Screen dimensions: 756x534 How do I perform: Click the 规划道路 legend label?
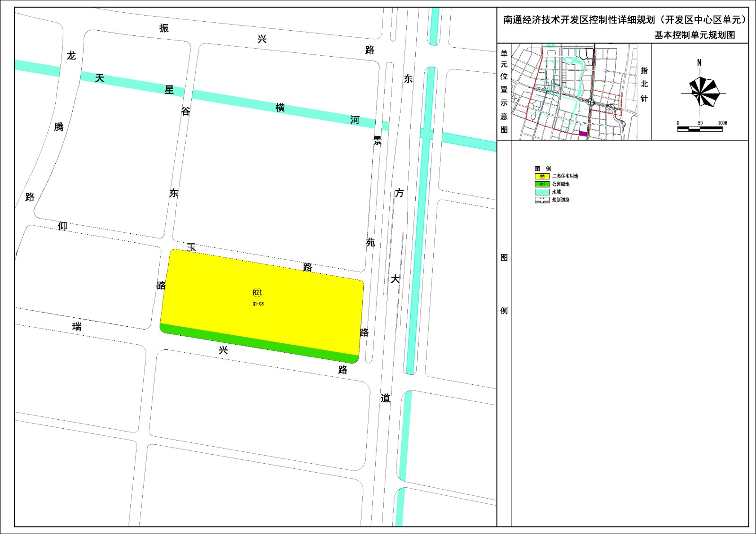(x=561, y=200)
